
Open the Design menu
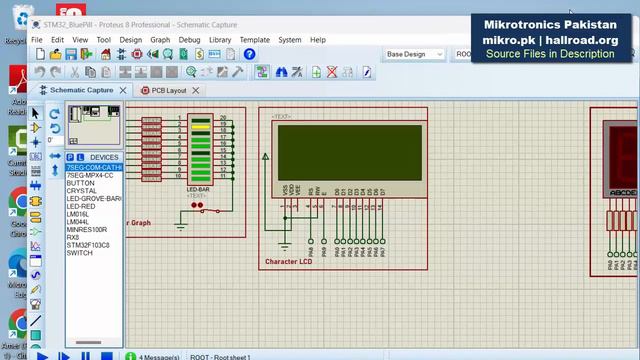(x=131, y=40)
